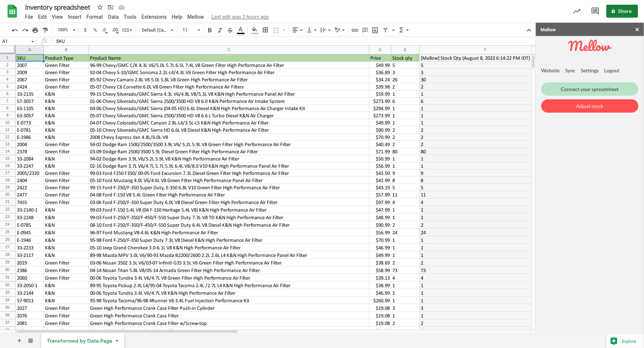Viewport: 644px width, 348px height.
Task: Open the Extensions menu
Action: point(154,17)
